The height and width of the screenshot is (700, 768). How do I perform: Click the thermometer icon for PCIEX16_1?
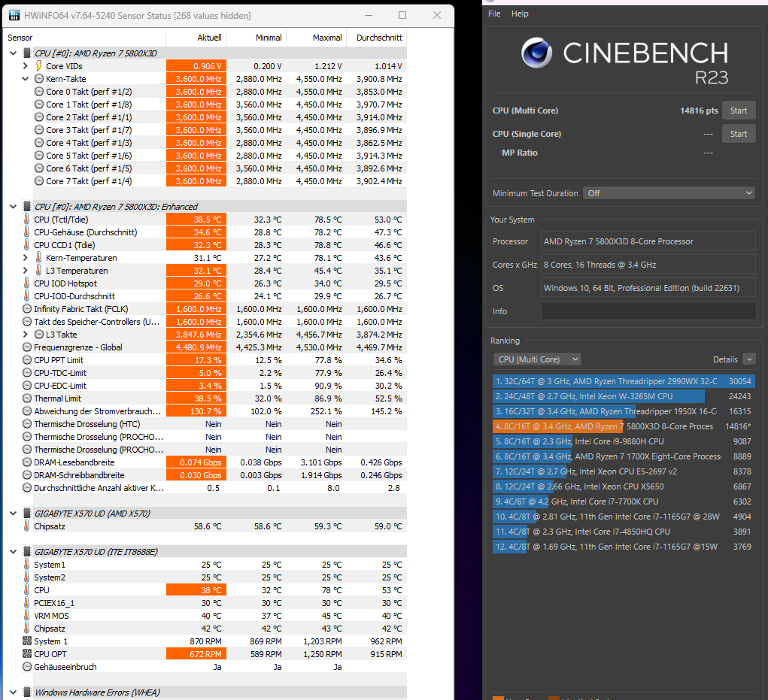point(27,602)
